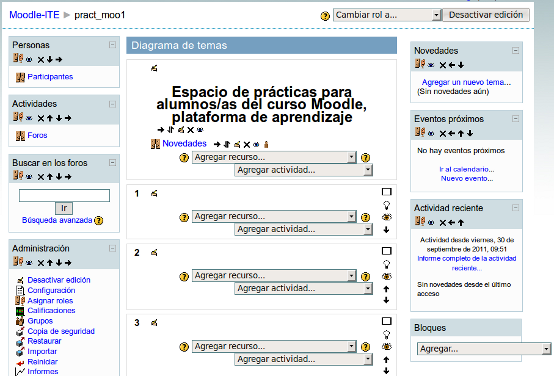The width and height of the screenshot is (554, 376).
Task: Move Novedades block left with left arrow
Action: click(452, 65)
